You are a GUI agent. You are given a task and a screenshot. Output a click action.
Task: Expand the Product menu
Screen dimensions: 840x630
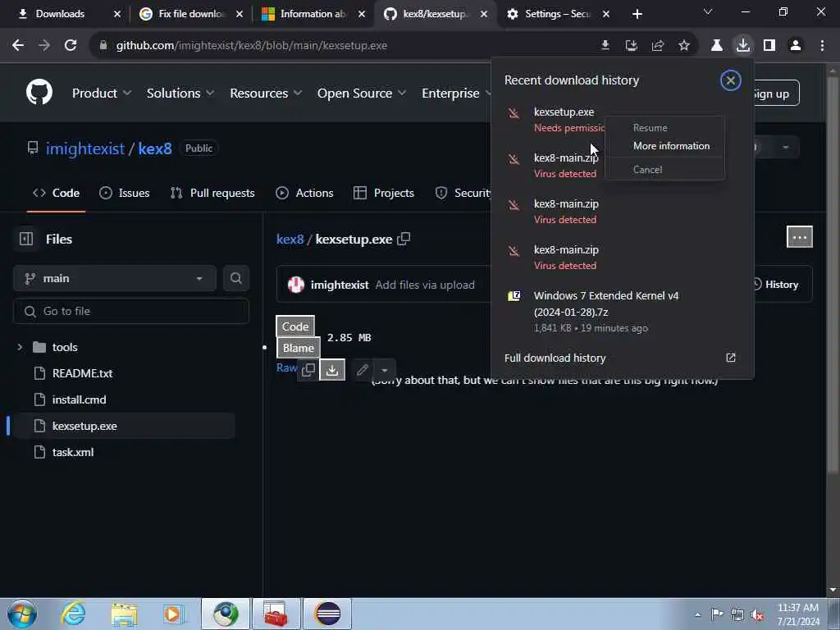pyautogui.click(x=102, y=94)
